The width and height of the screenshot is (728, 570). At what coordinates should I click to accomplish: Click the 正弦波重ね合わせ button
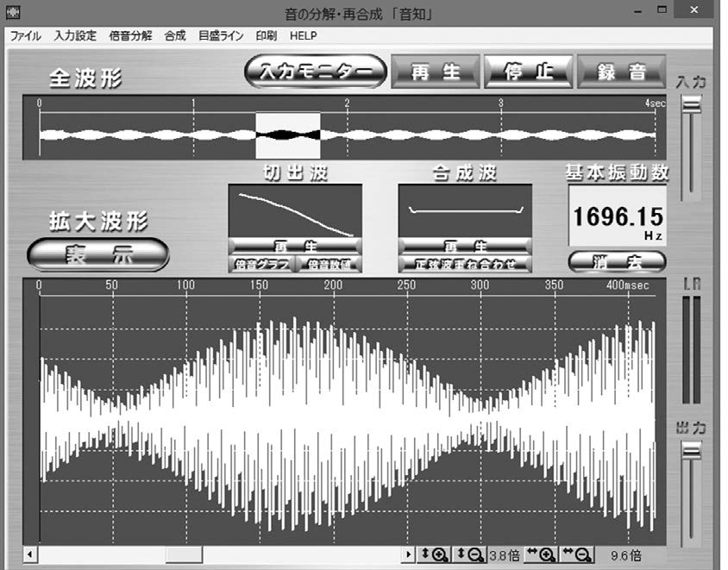coord(465,264)
